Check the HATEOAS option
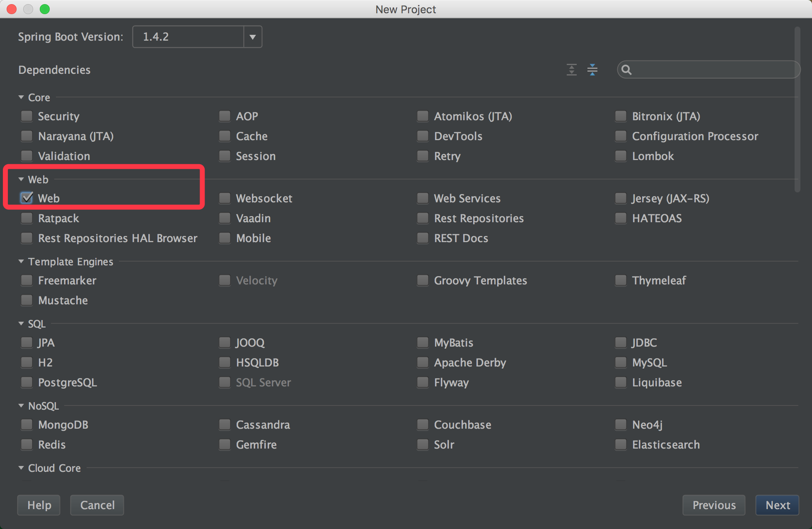The height and width of the screenshot is (529, 812). [x=621, y=218]
